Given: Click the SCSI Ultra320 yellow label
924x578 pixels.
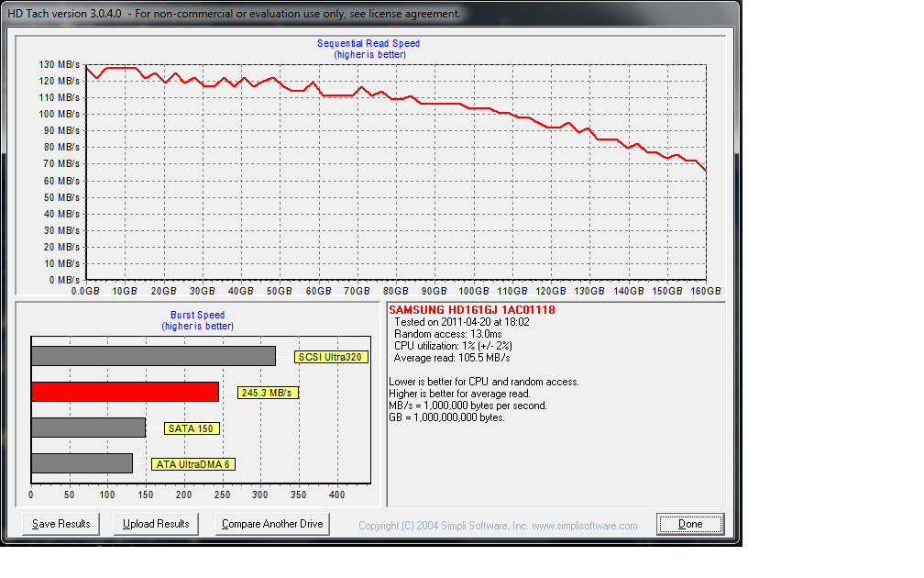Looking at the screenshot, I should point(331,357).
